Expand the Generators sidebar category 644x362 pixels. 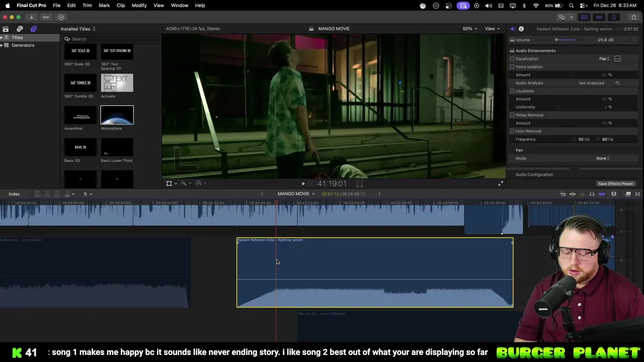pos(2,45)
